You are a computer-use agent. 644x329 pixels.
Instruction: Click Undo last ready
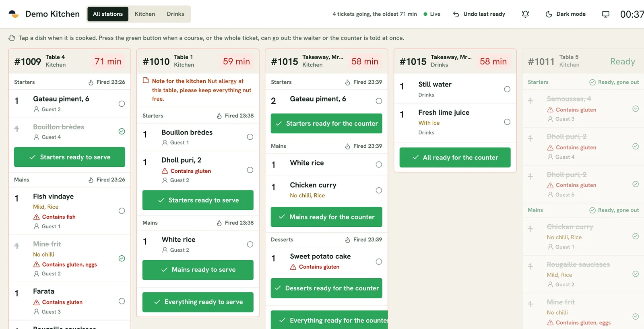pyautogui.click(x=479, y=14)
